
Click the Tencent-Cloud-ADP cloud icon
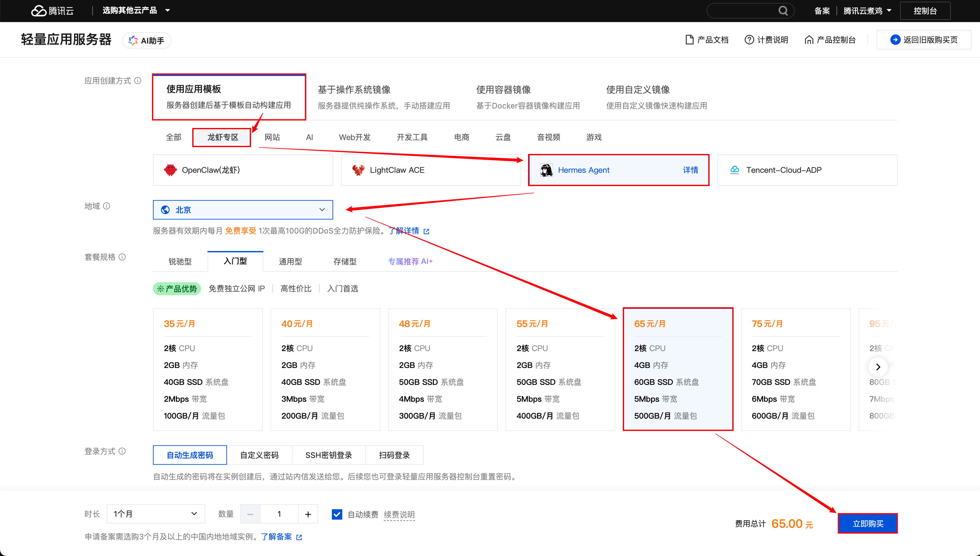(x=735, y=170)
